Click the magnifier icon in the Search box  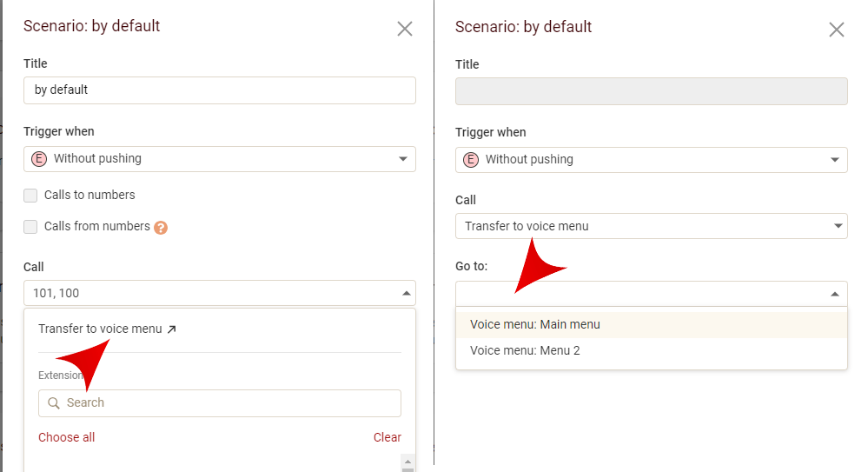tap(54, 403)
